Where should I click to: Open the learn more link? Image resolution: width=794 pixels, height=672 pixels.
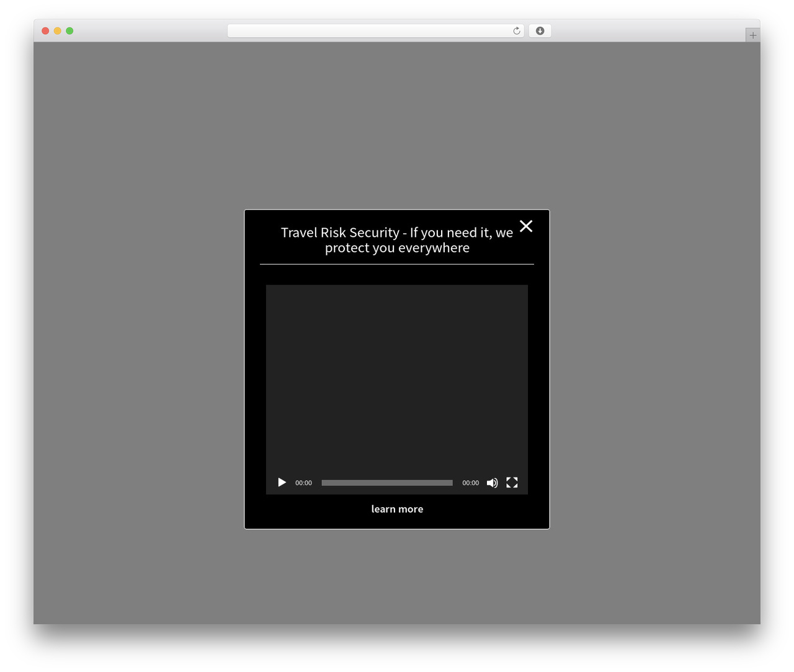click(x=397, y=509)
